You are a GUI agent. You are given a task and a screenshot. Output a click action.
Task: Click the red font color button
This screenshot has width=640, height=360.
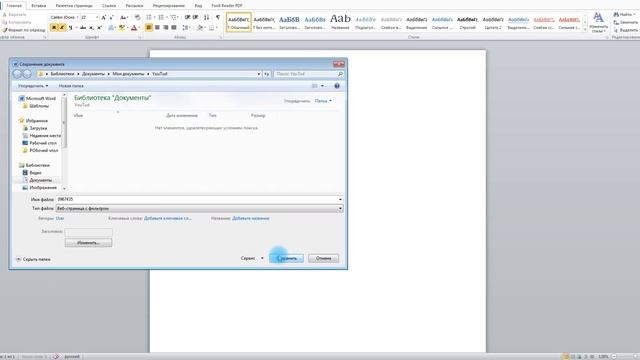[x=133, y=27]
